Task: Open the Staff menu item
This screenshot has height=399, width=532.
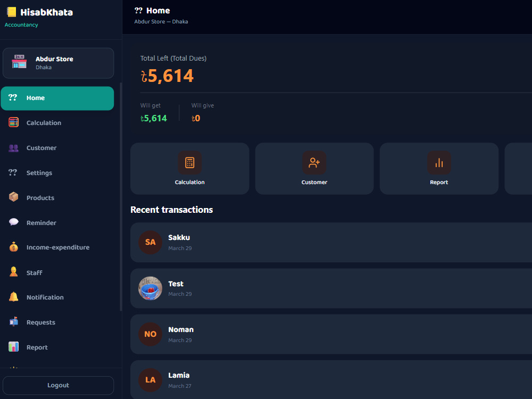Action: [x=57, y=272]
